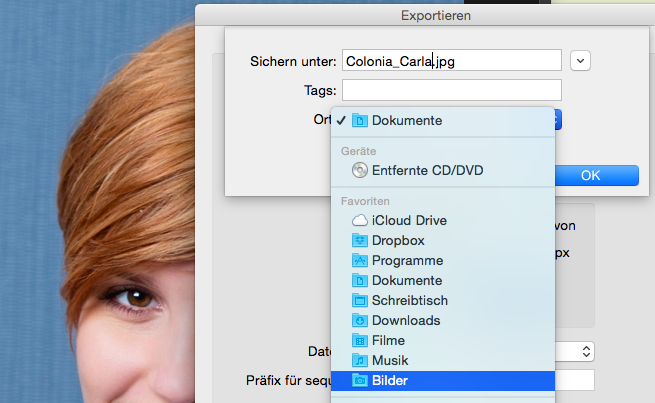Click the Dokumente icon under Favoriten
655x403 pixels.
[360, 280]
